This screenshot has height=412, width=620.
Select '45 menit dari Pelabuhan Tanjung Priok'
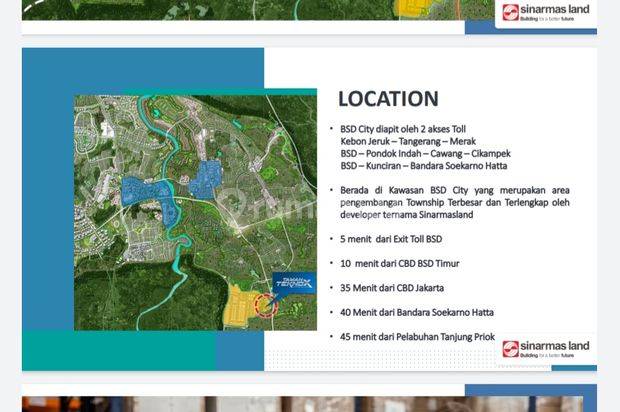click(x=417, y=337)
